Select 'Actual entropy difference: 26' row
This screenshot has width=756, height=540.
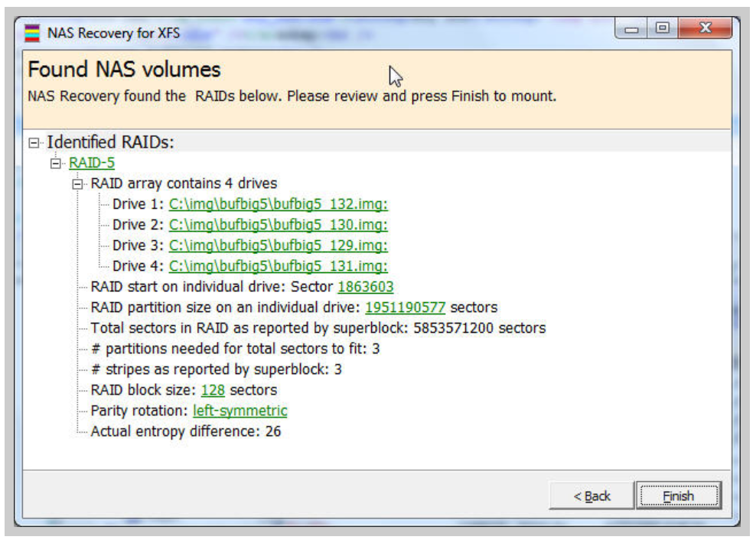pyautogui.click(x=186, y=431)
